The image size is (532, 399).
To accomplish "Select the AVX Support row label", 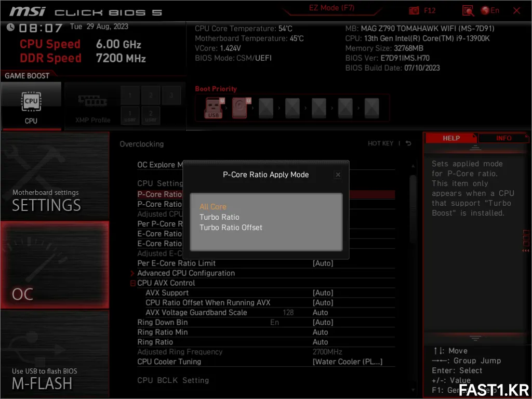I will tap(167, 293).
